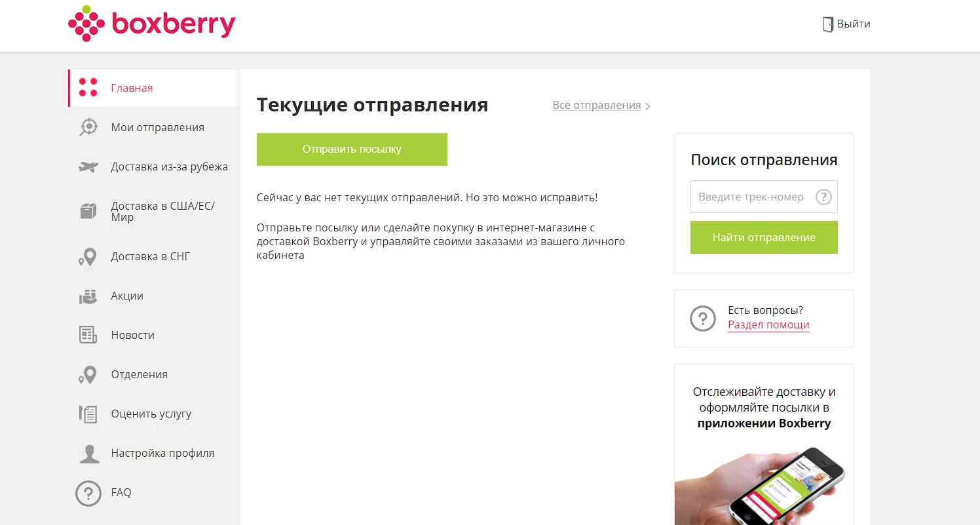Click the clipboard icon for Оценить услугу
980x525 pixels.
(x=88, y=414)
